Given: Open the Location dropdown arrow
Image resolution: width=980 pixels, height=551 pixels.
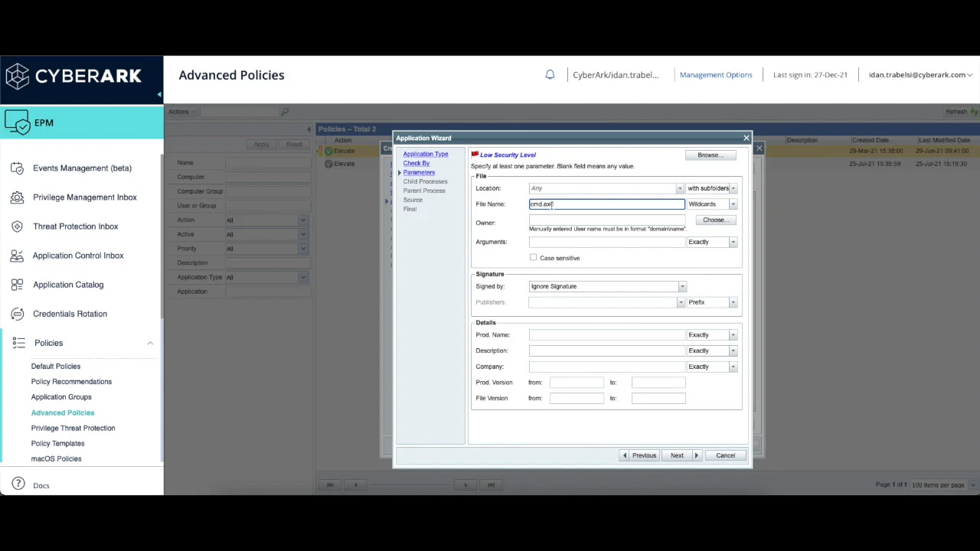Looking at the screenshot, I should [680, 188].
